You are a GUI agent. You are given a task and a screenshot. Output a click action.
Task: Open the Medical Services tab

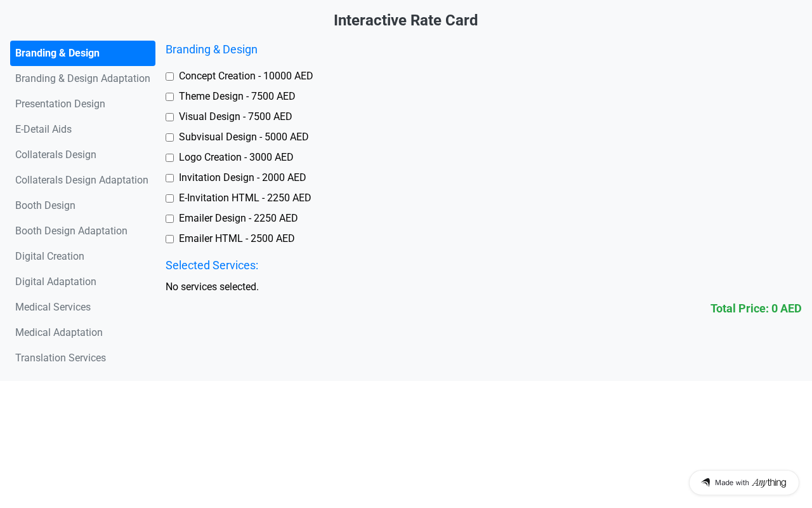click(x=53, y=307)
